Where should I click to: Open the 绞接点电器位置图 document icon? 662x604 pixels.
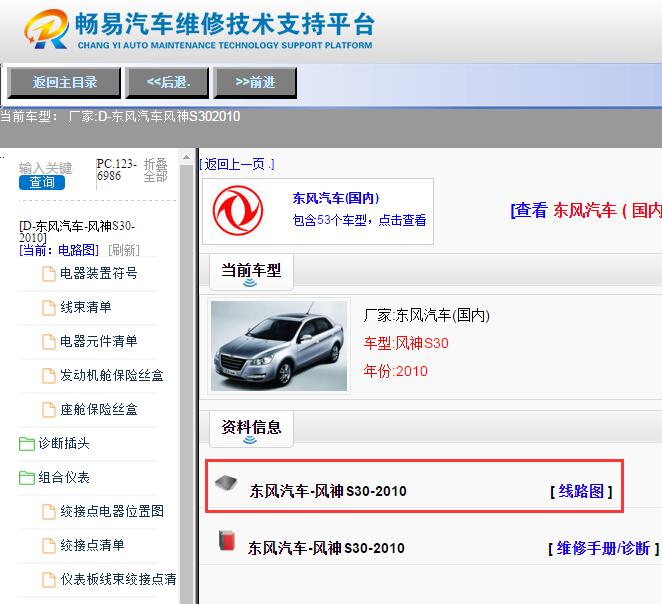[x=49, y=512]
